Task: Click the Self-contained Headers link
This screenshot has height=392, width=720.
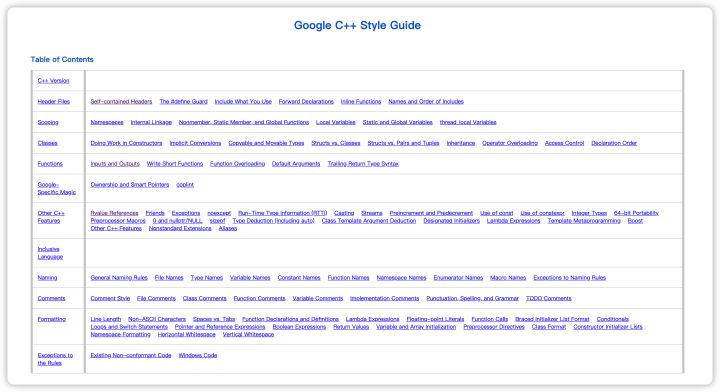Action: [x=121, y=101]
